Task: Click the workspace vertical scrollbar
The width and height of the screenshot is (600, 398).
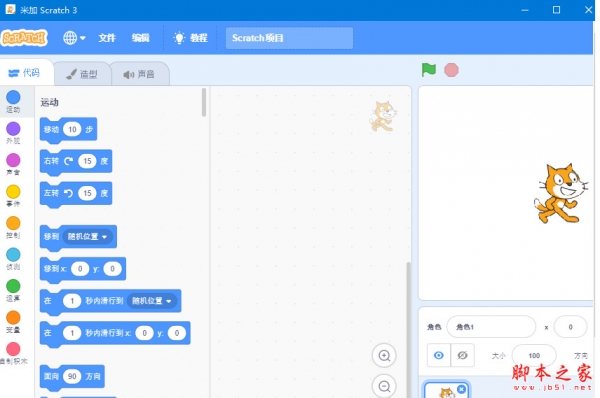Action: coord(408,329)
